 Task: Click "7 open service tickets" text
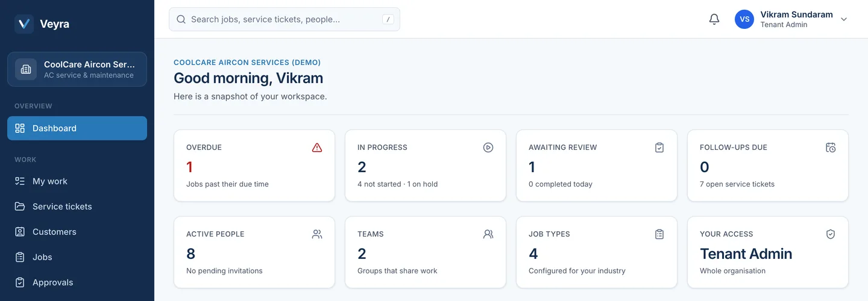[737, 184]
